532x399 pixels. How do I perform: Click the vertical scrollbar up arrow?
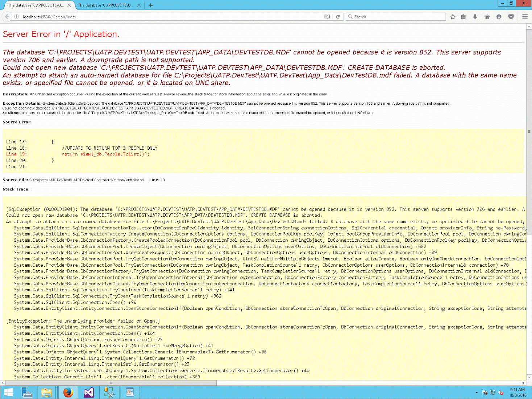point(529,27)
